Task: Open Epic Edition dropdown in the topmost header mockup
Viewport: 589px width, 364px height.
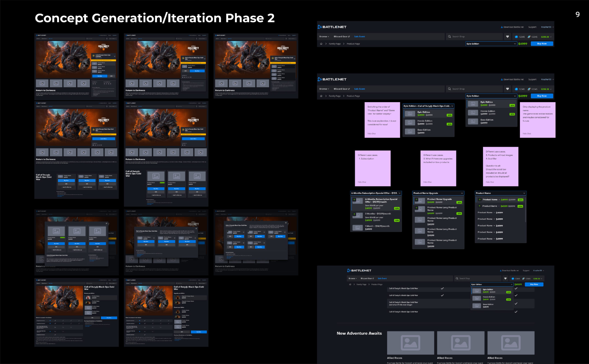Action: (491, 44)
